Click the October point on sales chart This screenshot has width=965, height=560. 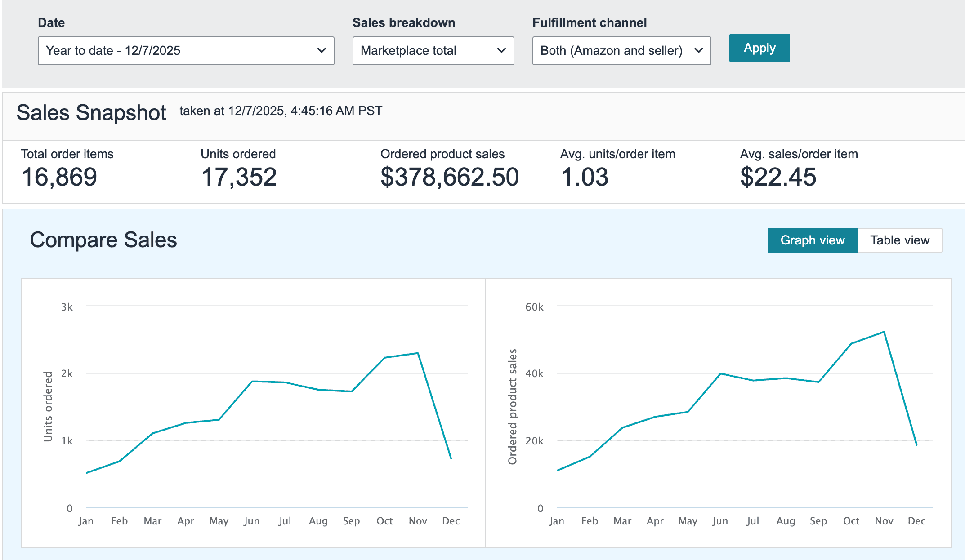coord(851,343)
